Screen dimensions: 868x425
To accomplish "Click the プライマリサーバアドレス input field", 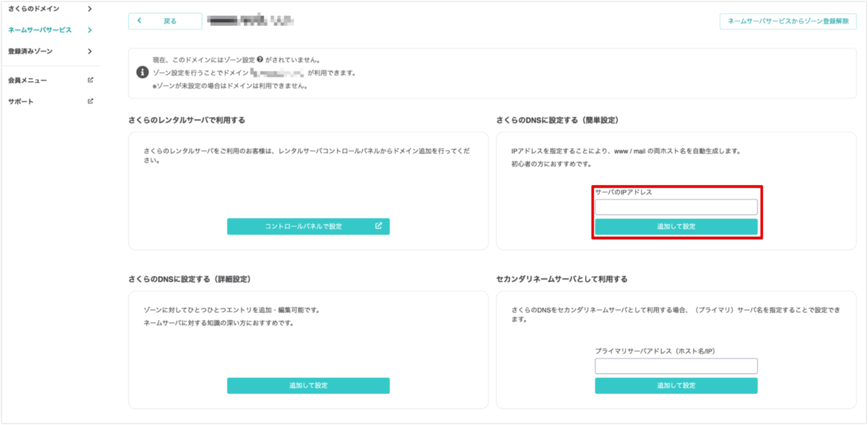I will click(676, 366).
